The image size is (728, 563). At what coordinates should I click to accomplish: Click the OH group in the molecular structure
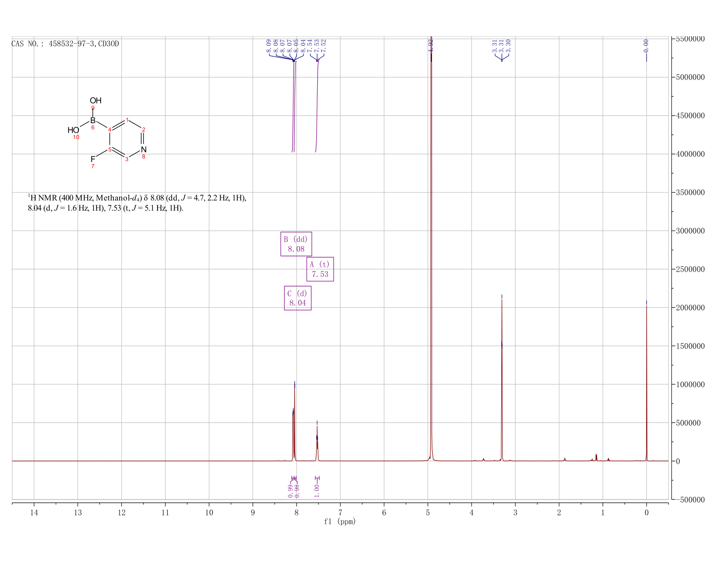click(96, 101)
